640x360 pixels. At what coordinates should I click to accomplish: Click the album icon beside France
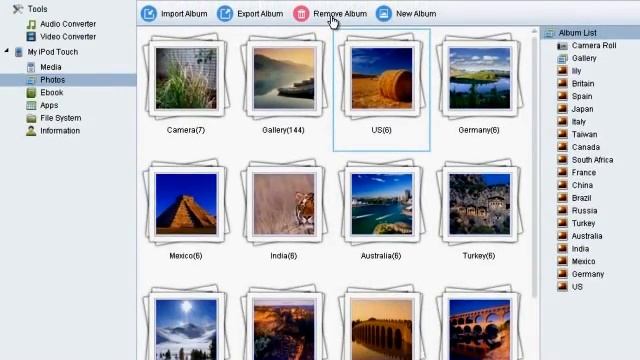[x=562, y=172]
